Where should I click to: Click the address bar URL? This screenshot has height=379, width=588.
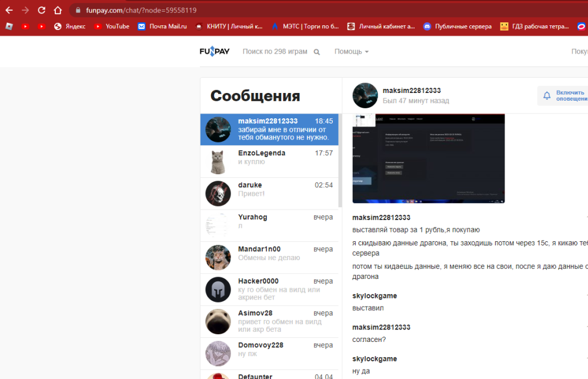tap(141, 10)
